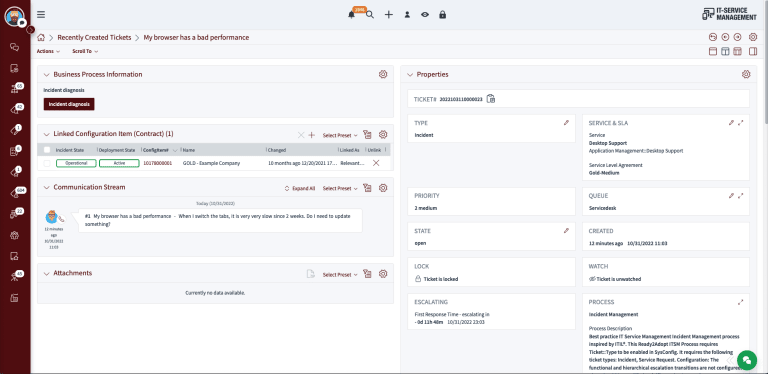Open the sidebar icon with badge 42
Screen dimensions: 768x374
(x=15, y=110)
